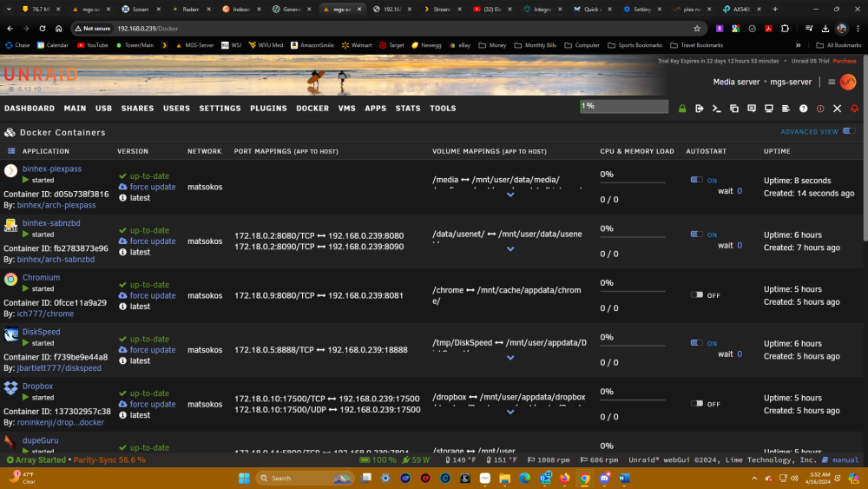The image size is (868, 489).
Task: Toggle autostart for binhex-sabnzbd
Action: (696, 234)
